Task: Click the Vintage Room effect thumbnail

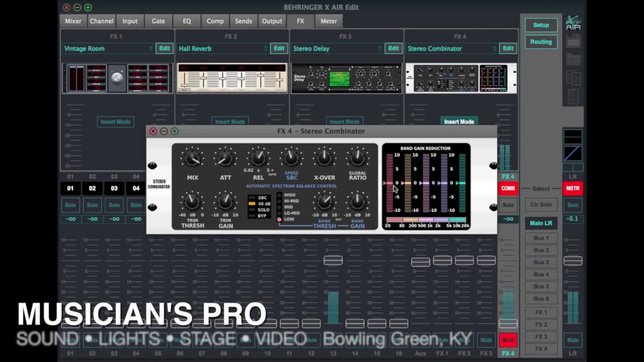Action: (117, 78)
